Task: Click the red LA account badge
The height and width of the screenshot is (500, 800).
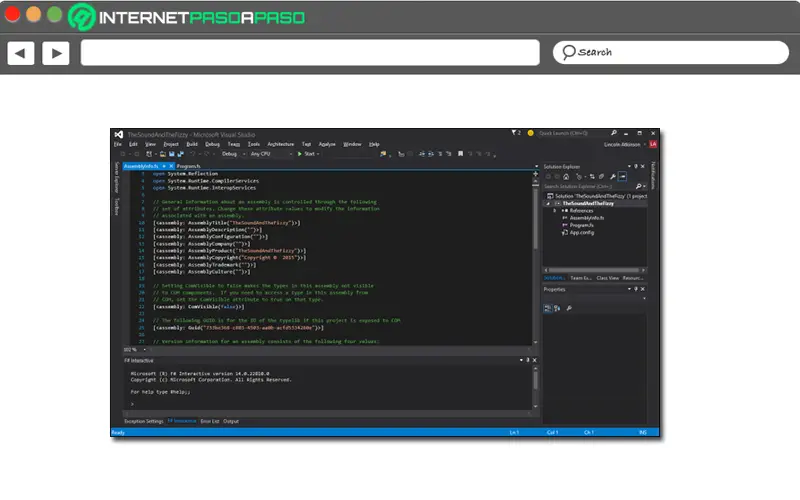Action: point(653,144)
